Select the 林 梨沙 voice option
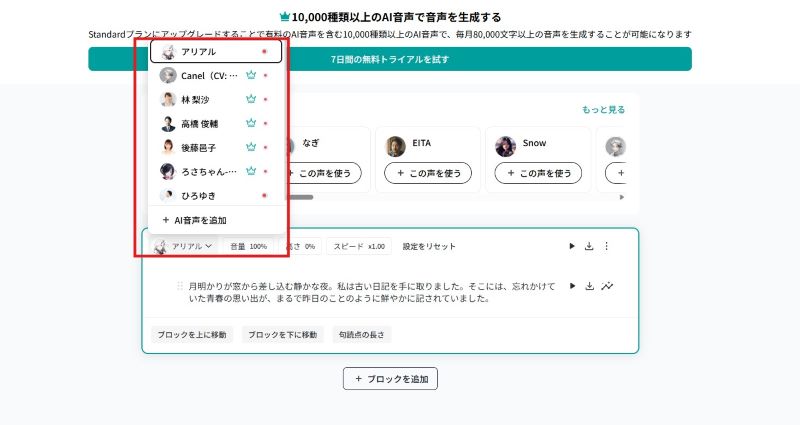 coord(216,99)
